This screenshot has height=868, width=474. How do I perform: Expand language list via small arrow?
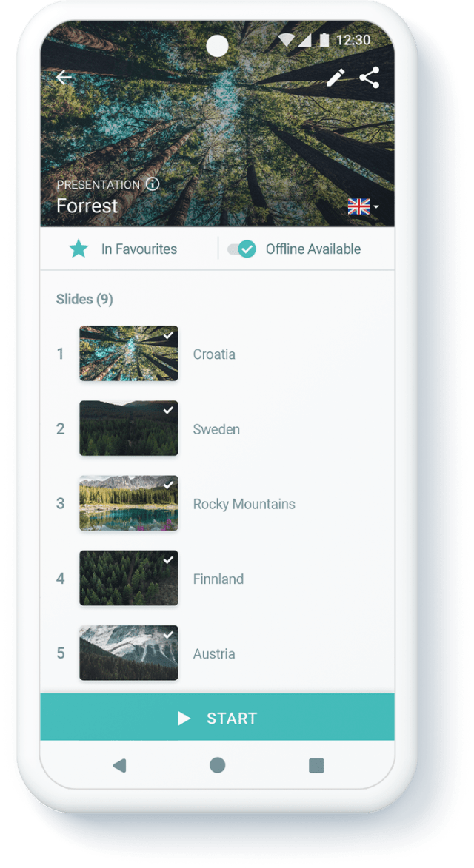click(376, 207)
